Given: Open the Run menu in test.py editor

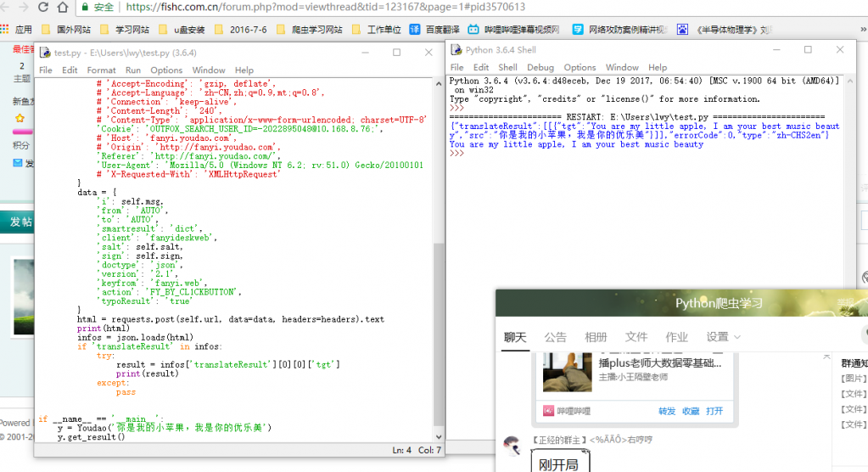Looking at the screenshot, I should [x=133, y=70].
